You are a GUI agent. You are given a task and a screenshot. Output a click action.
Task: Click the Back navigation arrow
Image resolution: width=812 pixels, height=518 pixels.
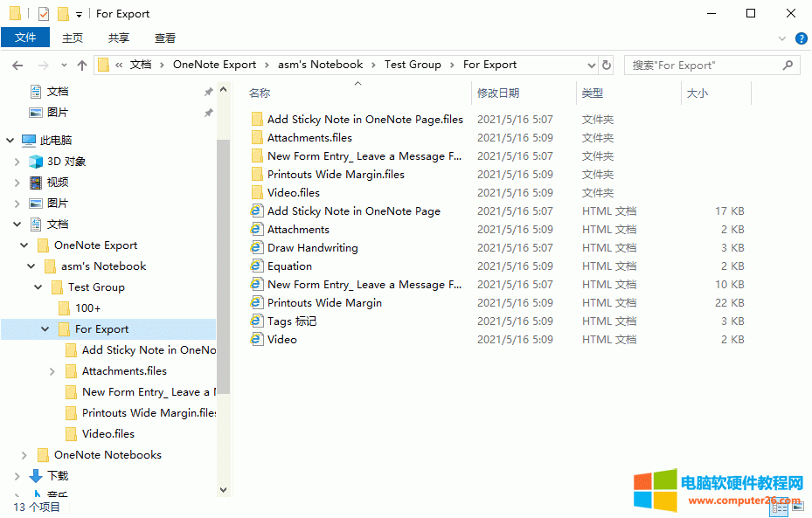click(x=17, y=65)
